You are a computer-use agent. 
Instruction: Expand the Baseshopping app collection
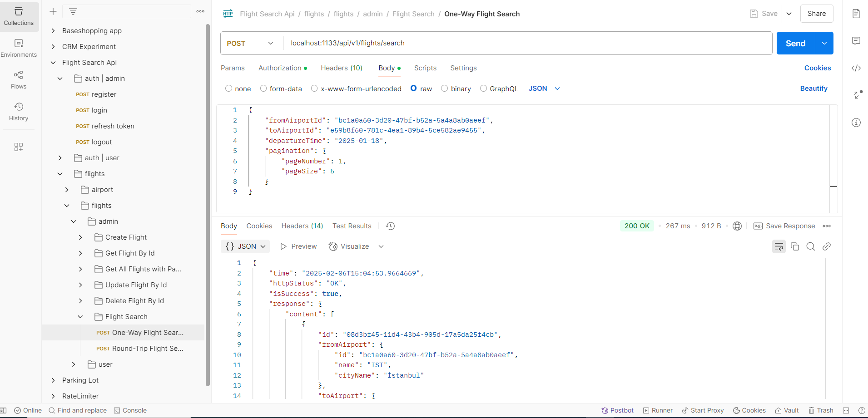point(53,31)
